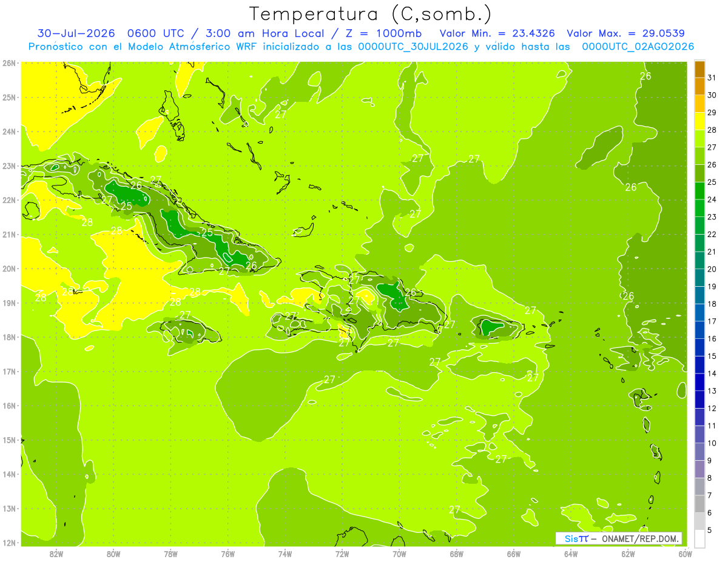Click the colorbar label "10"
Screen dimensions: 728x562
coord(712,443)
